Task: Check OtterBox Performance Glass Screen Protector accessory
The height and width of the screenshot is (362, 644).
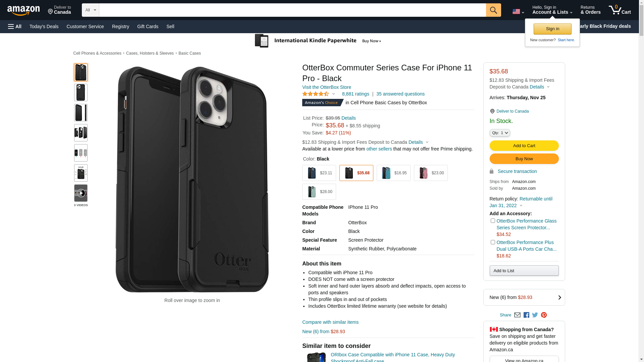Action: pyautogui.click(x=493, y=221)
